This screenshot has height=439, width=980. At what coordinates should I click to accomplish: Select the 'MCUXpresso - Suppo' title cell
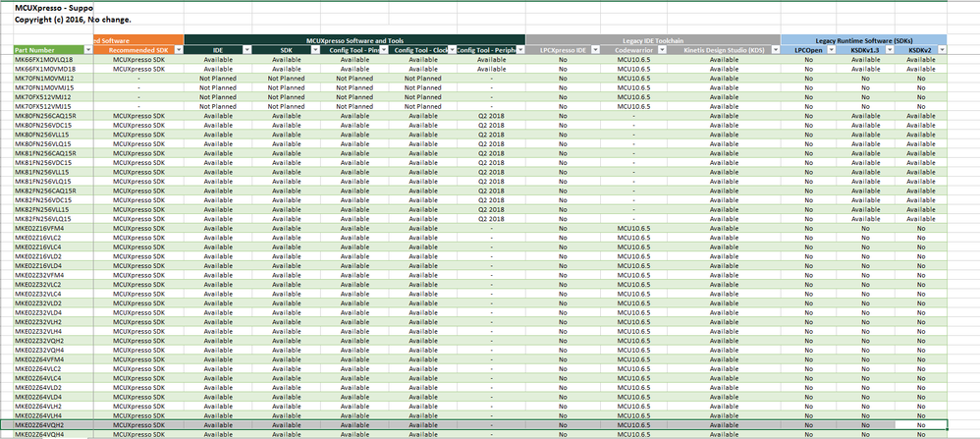[x=53, y=9]
